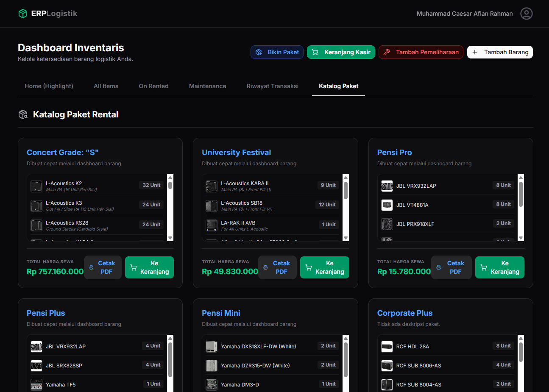Add University Festival to Keranjang

[x=325, y=267]
